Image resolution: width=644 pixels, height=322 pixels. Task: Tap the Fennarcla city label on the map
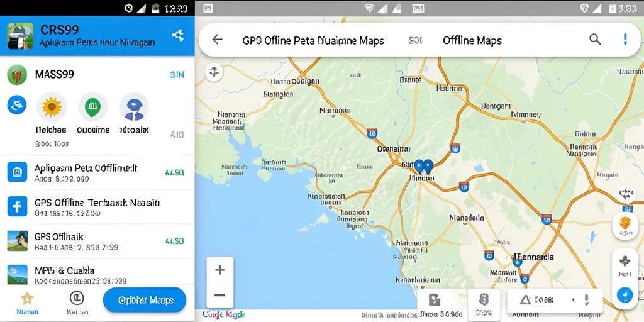click(x=533, y=257)
